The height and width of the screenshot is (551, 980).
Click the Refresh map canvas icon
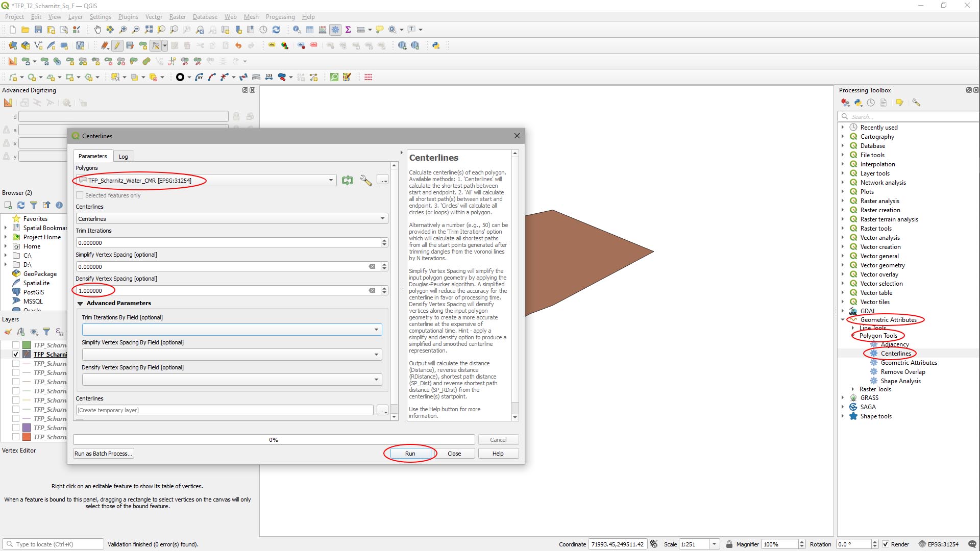click(x=276, y=30)
